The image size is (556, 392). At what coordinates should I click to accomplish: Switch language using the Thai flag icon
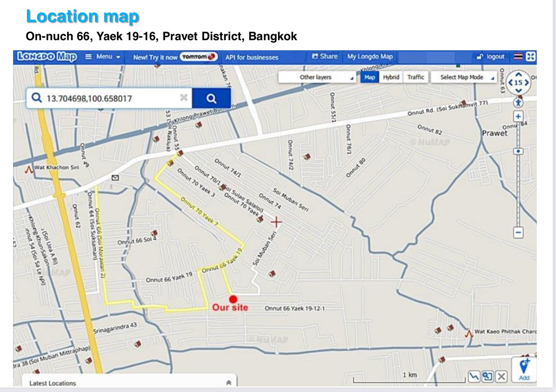518,57
